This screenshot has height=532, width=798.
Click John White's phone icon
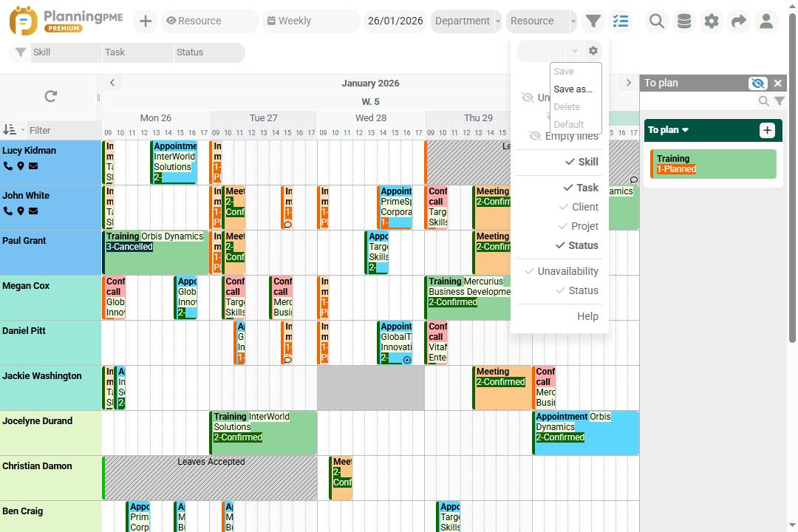pyautogui.click(x=8, y=211)
